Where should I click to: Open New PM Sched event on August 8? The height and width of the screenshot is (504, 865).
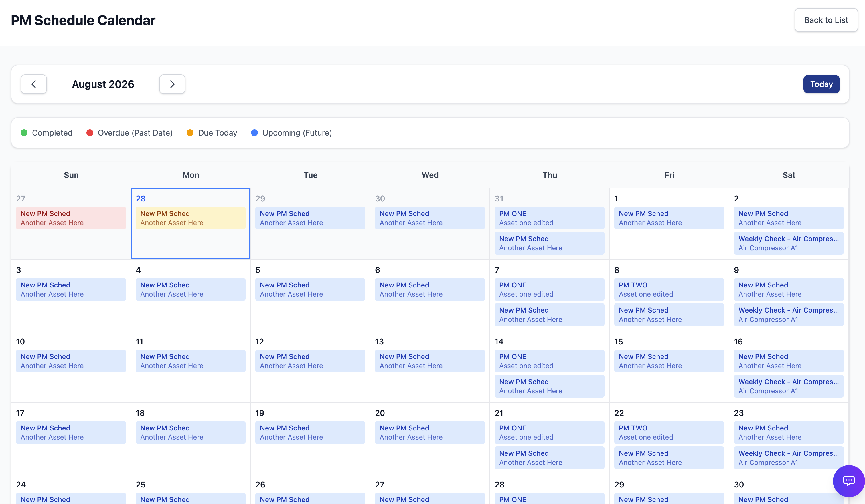[x=669, y=315]
